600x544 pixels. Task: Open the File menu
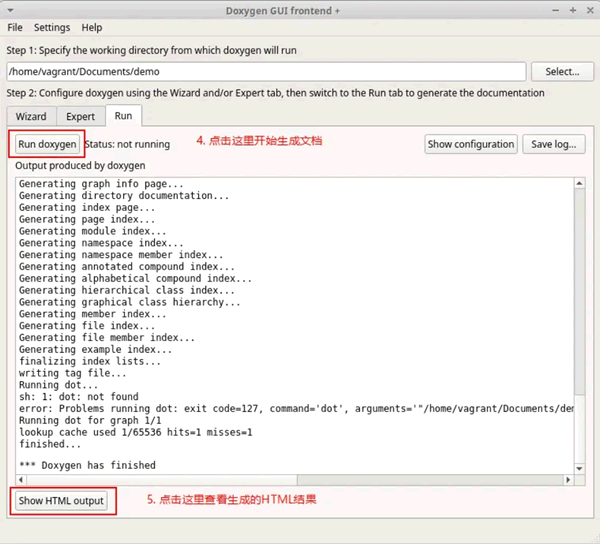point(15,28)
